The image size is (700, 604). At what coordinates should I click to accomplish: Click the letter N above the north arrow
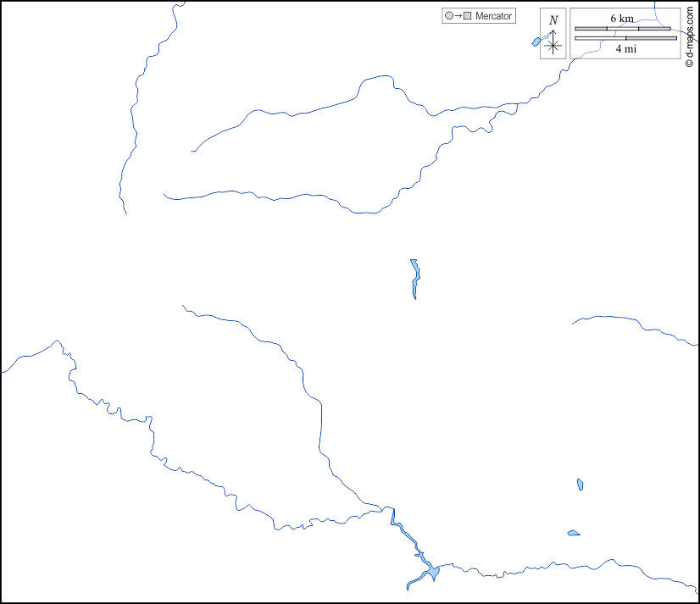click(553, 20)
